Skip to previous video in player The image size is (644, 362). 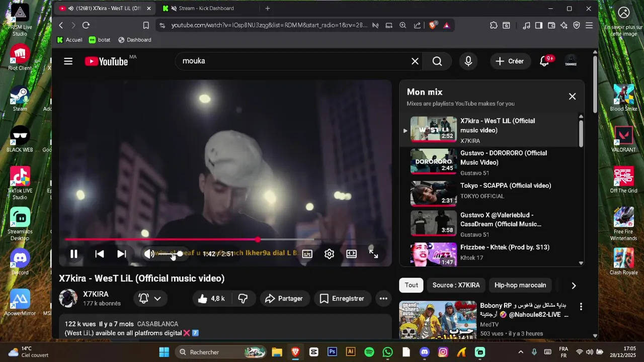[x=100, y=254]
